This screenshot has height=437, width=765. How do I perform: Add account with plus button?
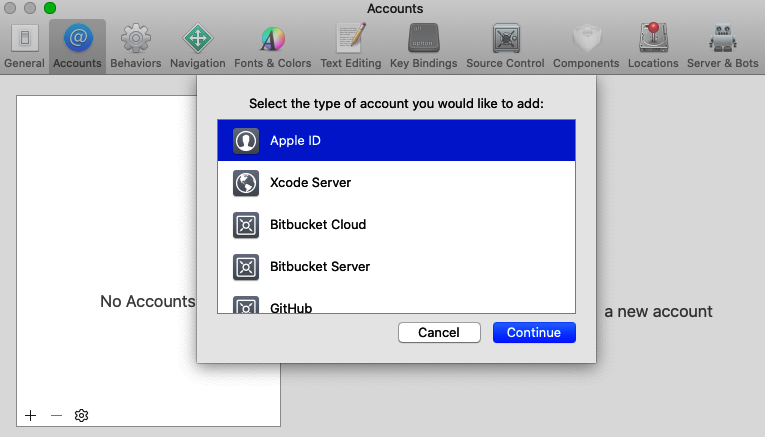click(x=30, y=415)
